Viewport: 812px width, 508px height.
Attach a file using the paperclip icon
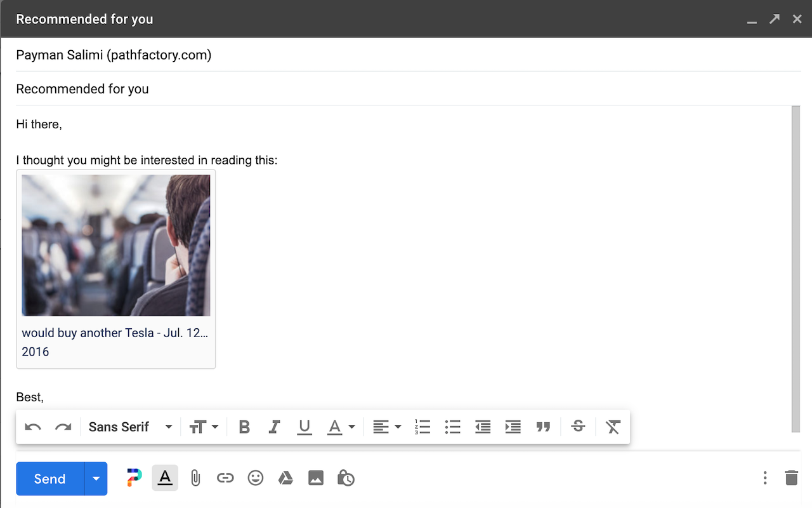coord(195,478)
